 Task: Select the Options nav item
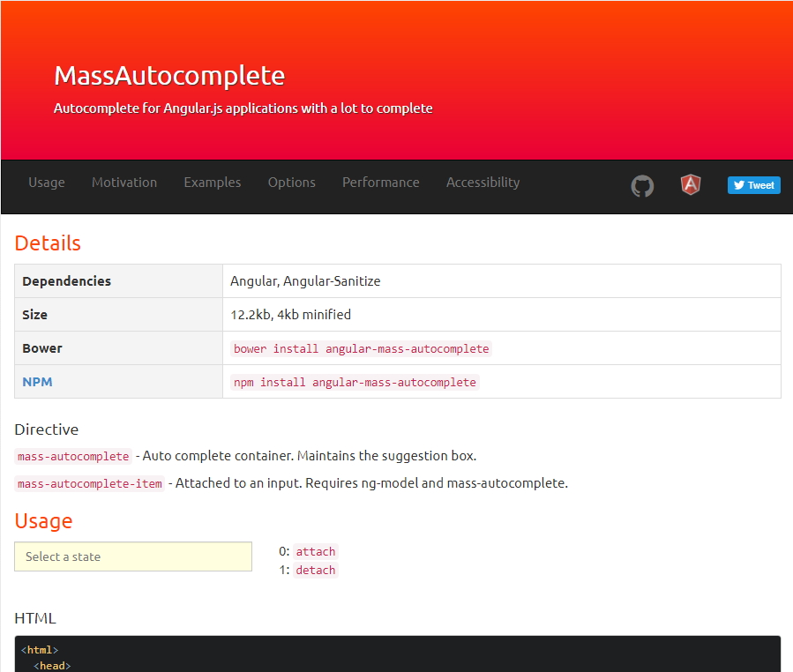click(292, 182)
